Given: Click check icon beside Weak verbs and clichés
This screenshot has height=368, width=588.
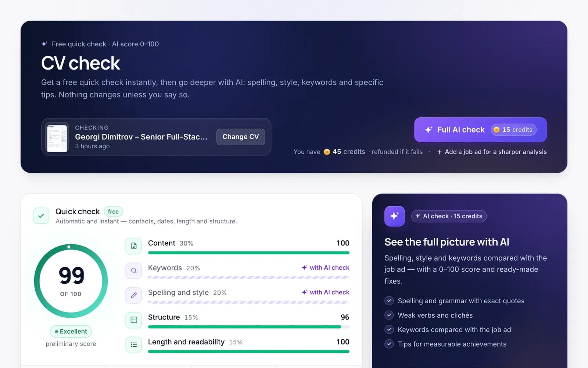Looking at the screenshot, I should [389, 315].
